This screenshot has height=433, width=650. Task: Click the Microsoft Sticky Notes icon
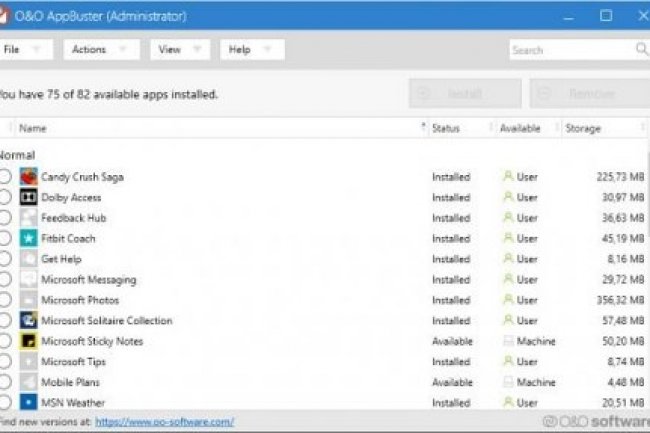29,342
